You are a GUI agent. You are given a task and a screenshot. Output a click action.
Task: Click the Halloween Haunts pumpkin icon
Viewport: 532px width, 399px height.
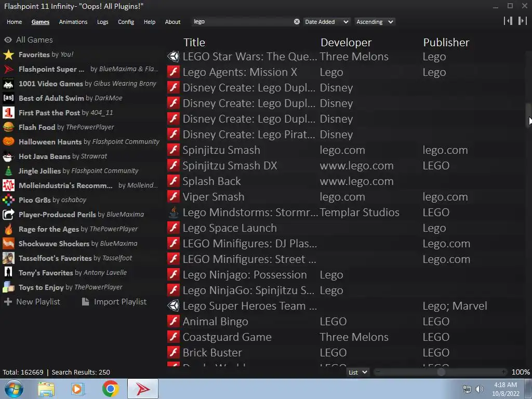click(x=8, y=142)
